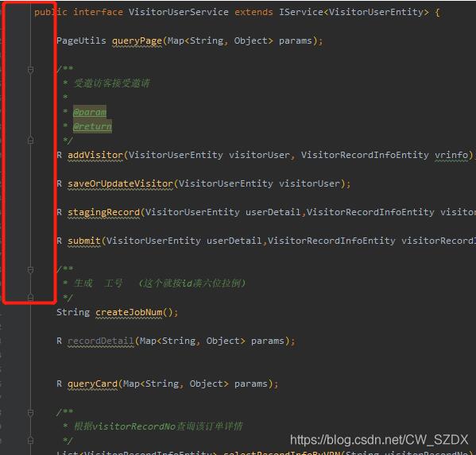
Task: Click the highlighted @param tag
Action: point(90,112)
